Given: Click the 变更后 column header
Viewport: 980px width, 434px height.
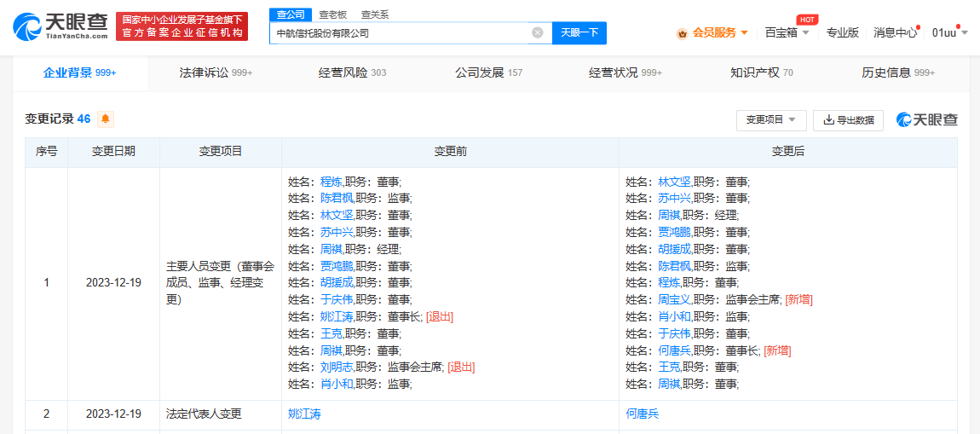Looking at the screenshot, I should (788, 152).
